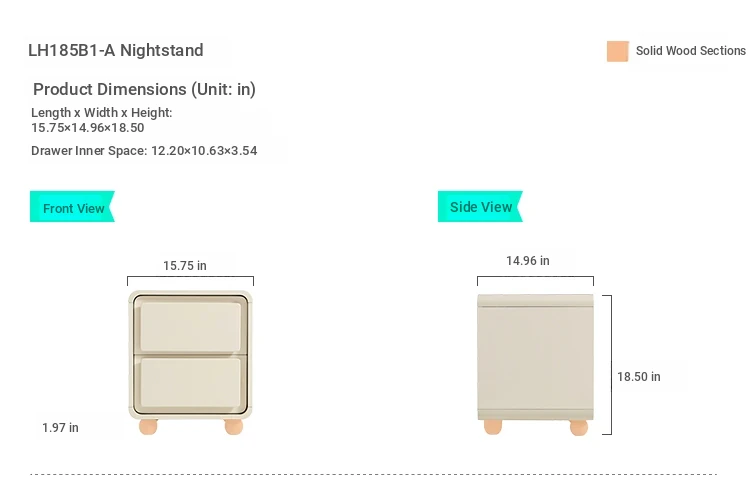Viewport: 750px width, 495px height.
Task: Click the 15.75×14.96×18.50 dimension text
Action: pos(88,128)
